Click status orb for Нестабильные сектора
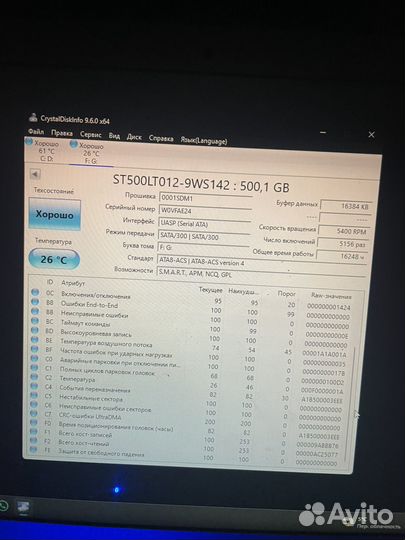This screenshot has height=540, width=405. [x=34, y=395]
